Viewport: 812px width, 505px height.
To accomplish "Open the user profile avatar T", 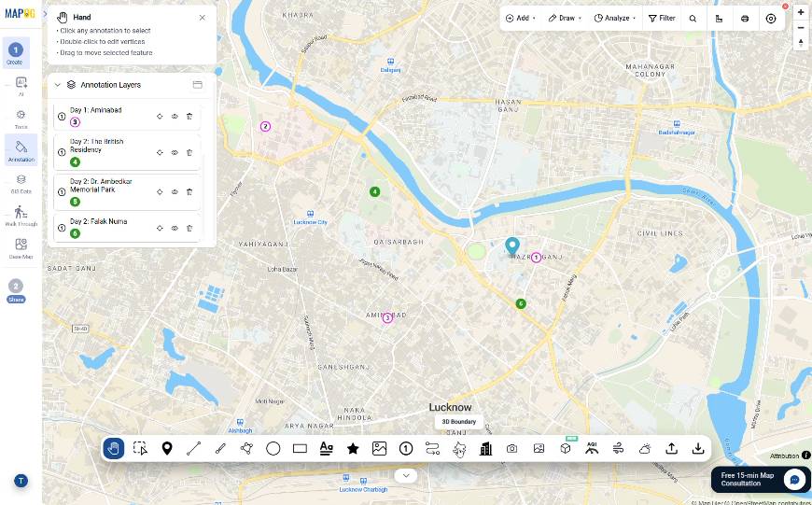I will coord(21,481).
